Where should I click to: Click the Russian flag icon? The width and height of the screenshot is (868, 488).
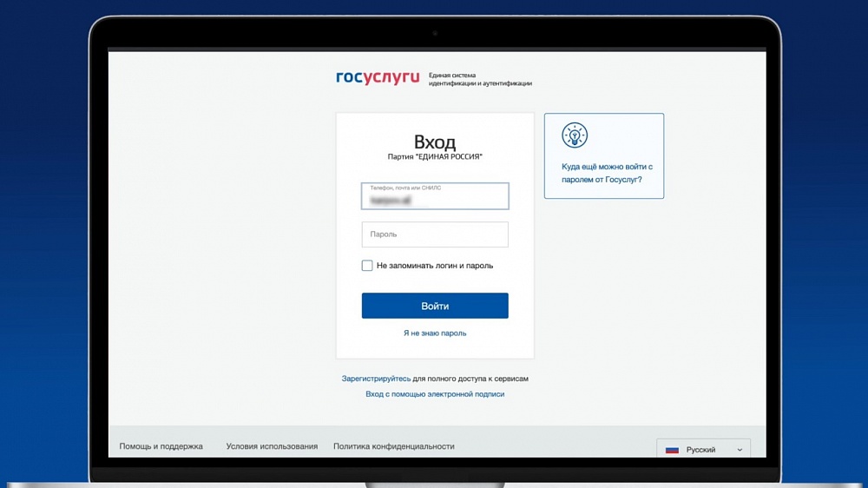click(x=672, y=450)
